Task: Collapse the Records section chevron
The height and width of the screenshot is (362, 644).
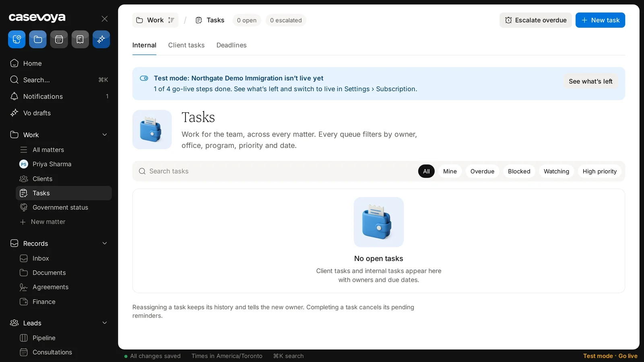Action: pyautogui.click(x=105, y=243)
